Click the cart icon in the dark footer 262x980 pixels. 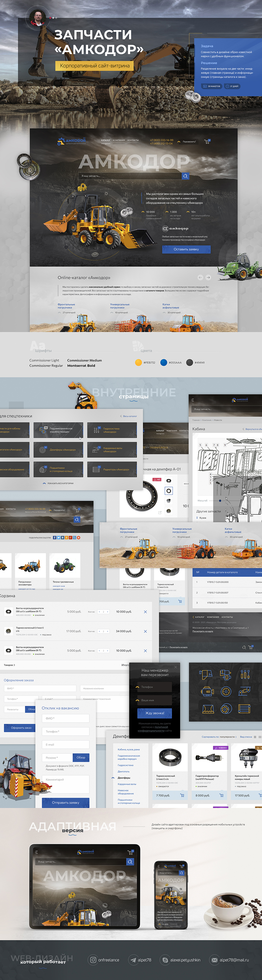click(x=250, y=647)
